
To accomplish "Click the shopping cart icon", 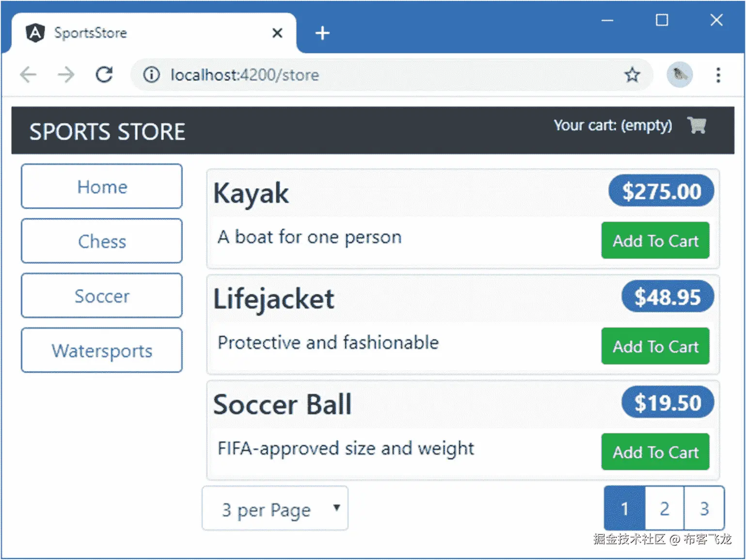I will tap(697, 126).
